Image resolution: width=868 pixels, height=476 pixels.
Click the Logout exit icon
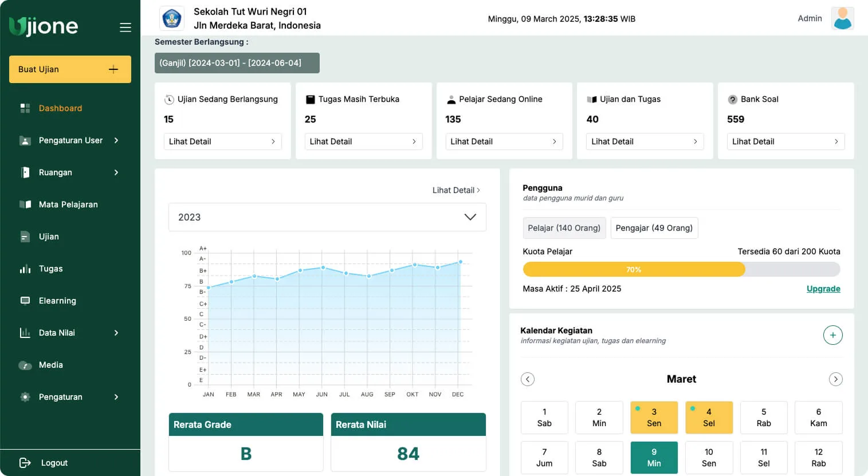pyautogui.click(x=25, y=463)
